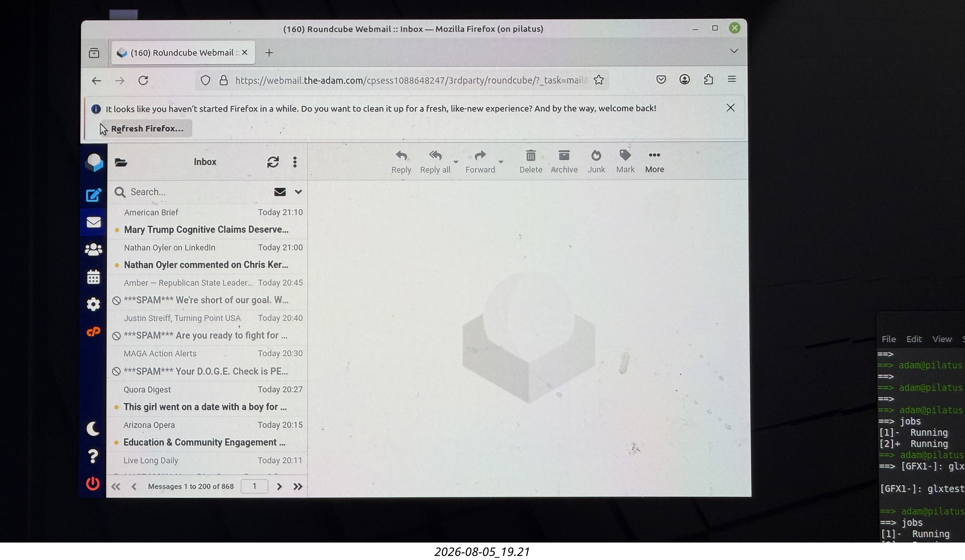
Task: Click the Save to Pocket icon
Action: [x=661, y=79]
